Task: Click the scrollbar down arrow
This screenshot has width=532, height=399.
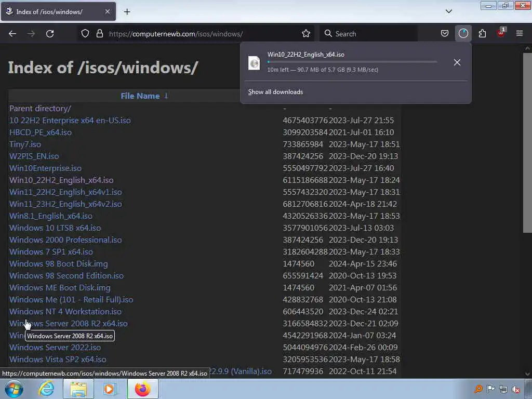Action: pos(527,374)
